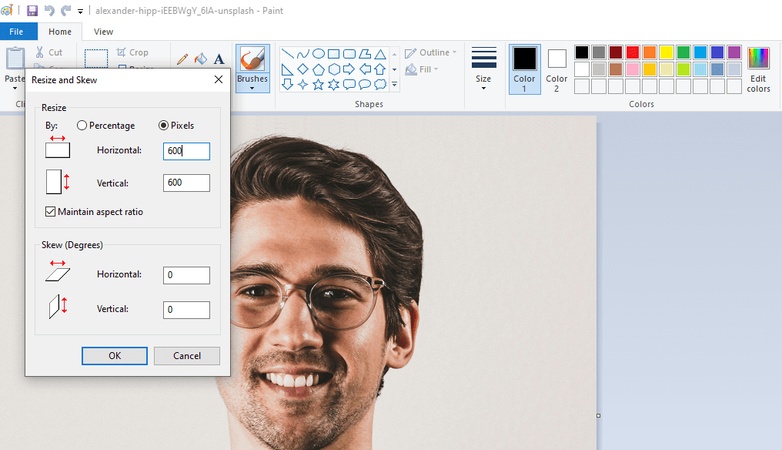This screenshot has height=450, width=782.
Task: Open the Edit colors dialog
Action: tap(758, 69)
